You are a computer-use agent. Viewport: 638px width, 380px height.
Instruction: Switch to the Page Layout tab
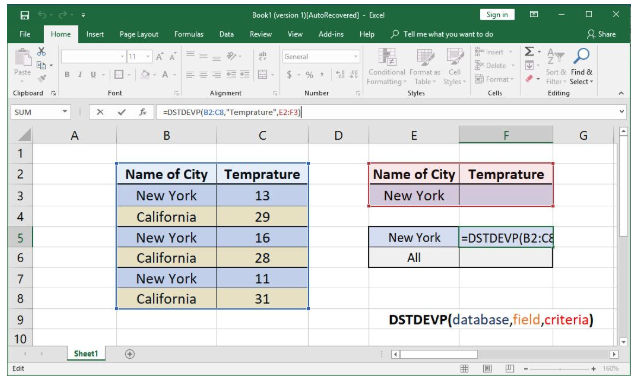(139, 34)
